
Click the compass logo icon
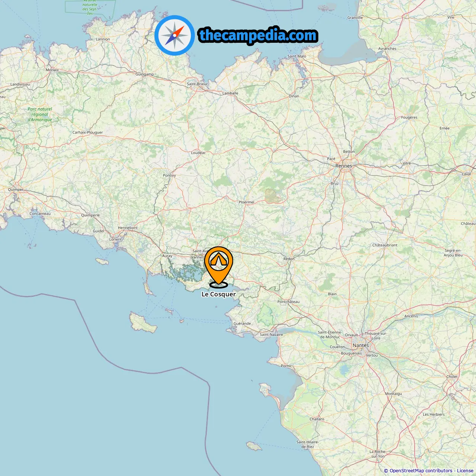click(174, 35)
